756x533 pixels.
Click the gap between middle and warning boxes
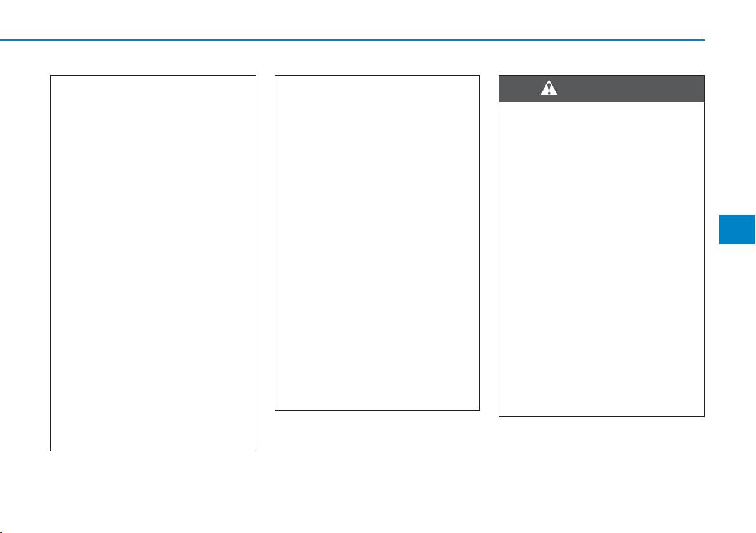(x=490, y=242)
